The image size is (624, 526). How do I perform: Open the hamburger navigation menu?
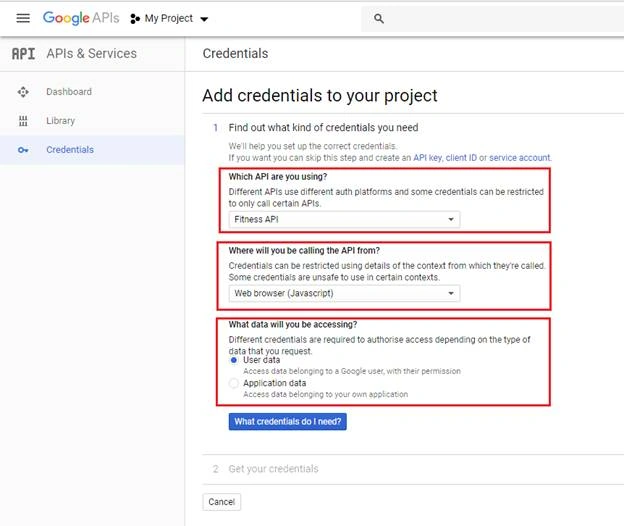tap(23, 18)
